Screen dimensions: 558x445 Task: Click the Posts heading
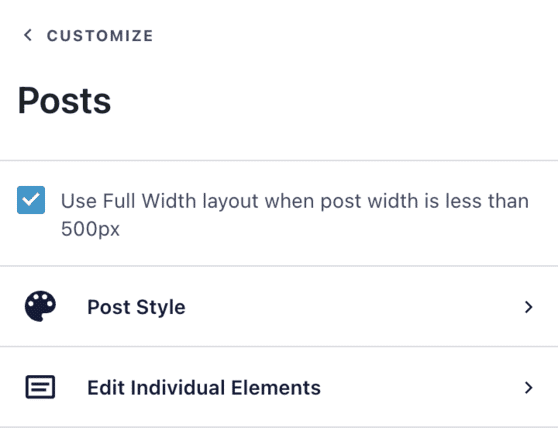(64, 101)
